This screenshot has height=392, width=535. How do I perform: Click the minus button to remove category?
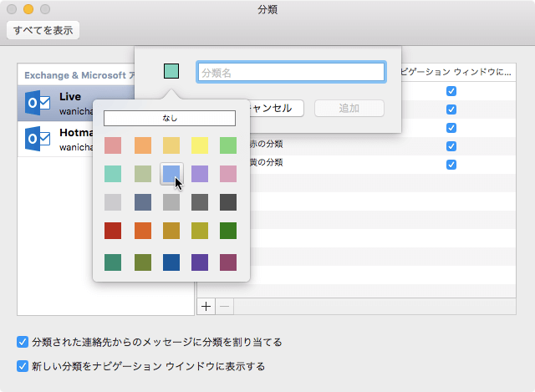(x=225, y=306)
